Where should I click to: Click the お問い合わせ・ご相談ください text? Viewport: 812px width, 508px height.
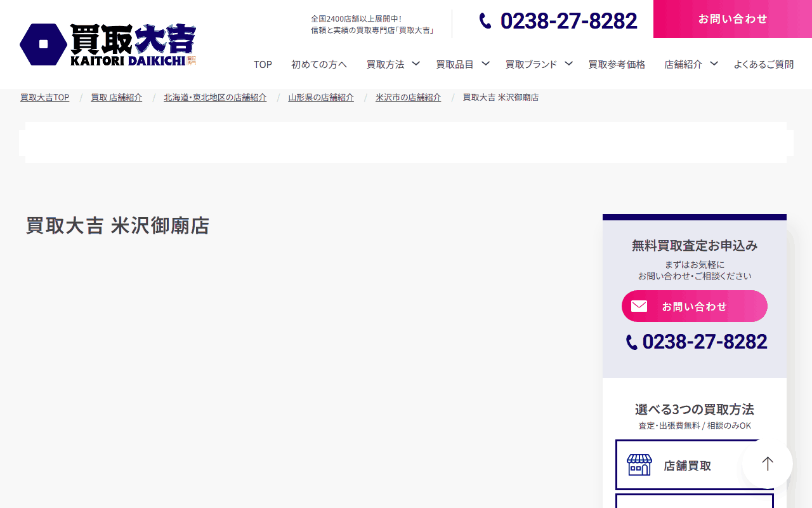[695, 276]
